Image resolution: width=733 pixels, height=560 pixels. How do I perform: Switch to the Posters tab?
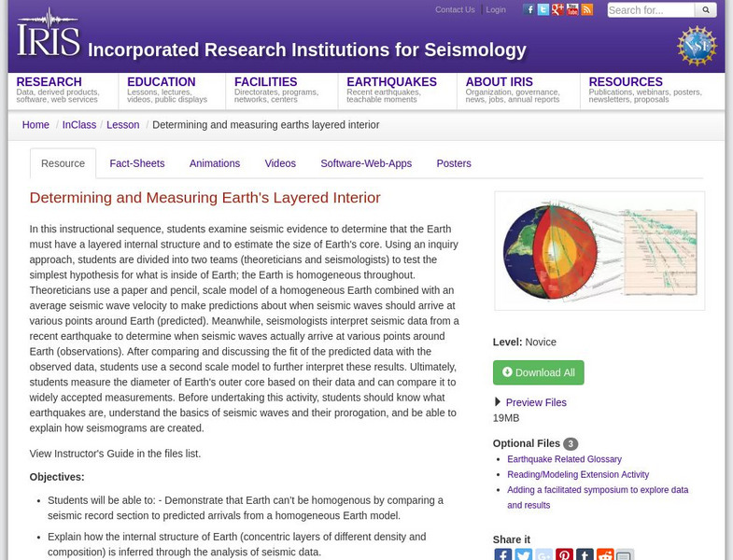(454, 163)
